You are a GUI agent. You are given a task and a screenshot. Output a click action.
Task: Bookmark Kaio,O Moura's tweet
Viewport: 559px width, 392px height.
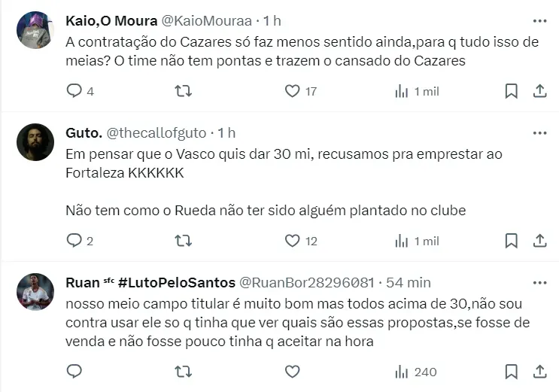(x=511, y=91)
